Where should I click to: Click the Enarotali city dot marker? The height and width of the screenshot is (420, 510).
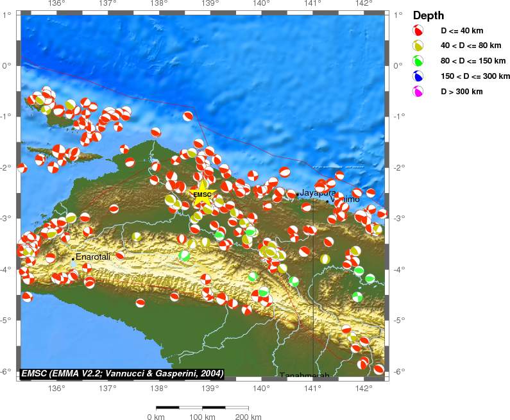click(x=73, y=258)
